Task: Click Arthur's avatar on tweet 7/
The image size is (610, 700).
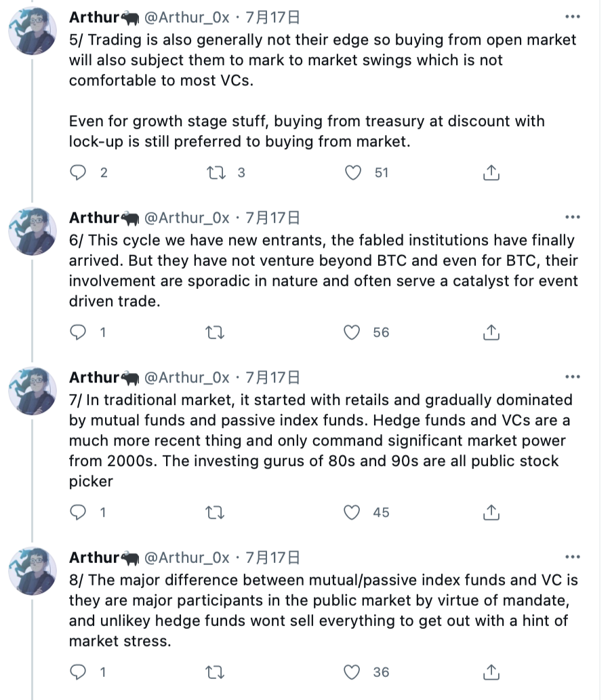Action: [x=33, y=391]
